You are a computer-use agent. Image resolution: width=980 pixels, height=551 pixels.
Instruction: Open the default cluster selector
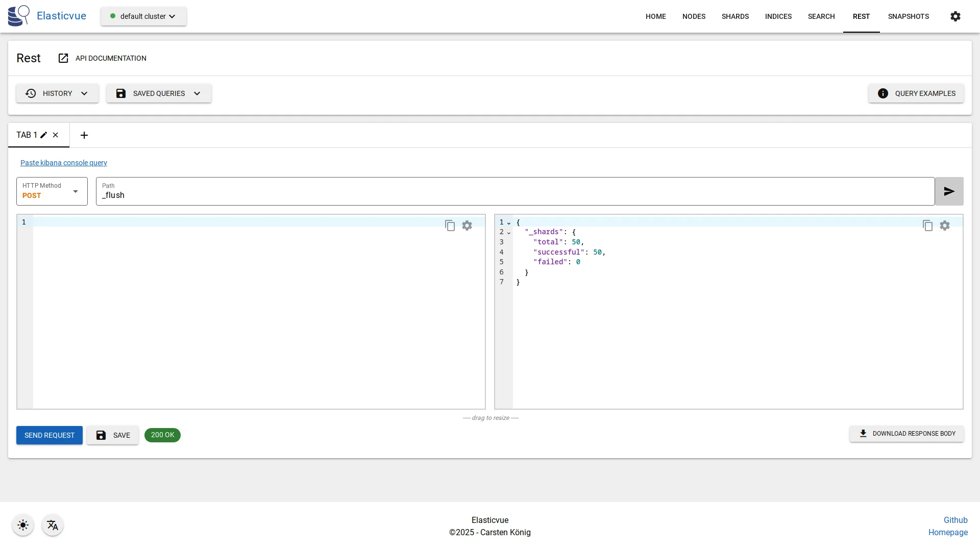pos(143,16)
